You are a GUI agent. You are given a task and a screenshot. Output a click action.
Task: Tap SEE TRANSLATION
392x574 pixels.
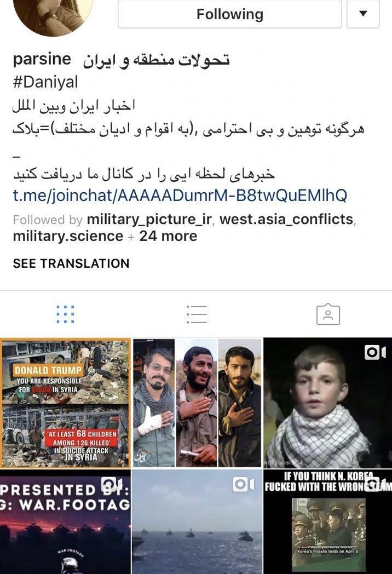click(71, 263)
